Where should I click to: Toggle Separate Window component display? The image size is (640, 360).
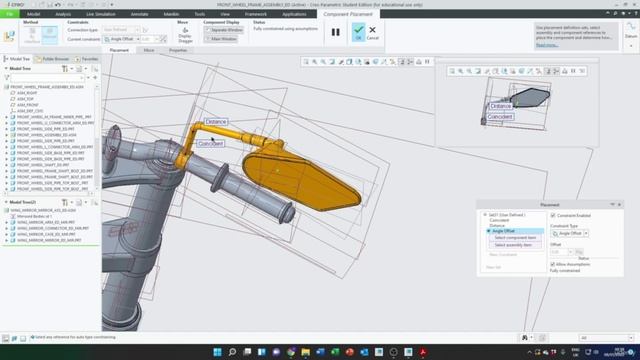[x=224, y=30]
